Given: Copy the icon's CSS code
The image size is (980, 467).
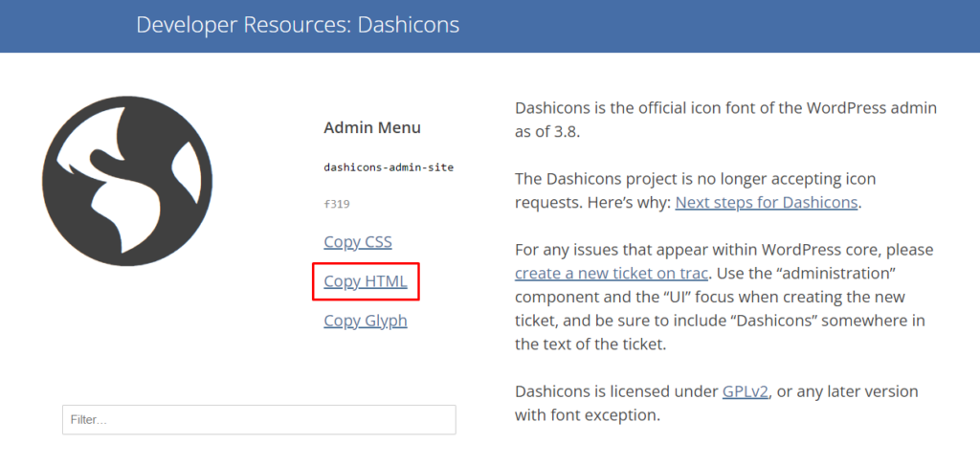Looking at the screenshot, I should (x=358, y=242).
